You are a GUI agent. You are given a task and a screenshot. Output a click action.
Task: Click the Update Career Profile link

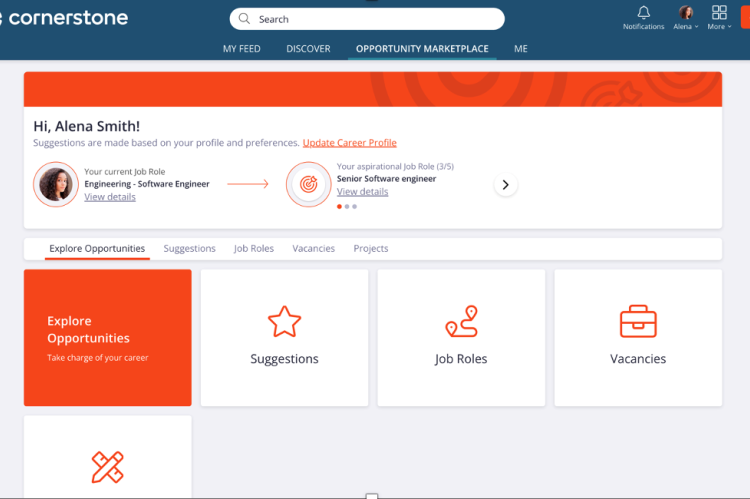coord(350,143)
